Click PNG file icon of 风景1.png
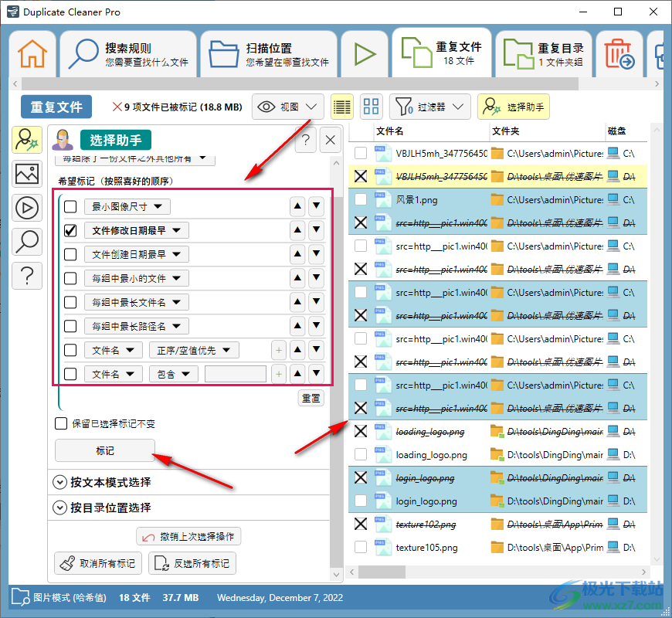Image resolution: width=672 pixels, height=618 pixels. pyautogui.click(x=383, y=200)
